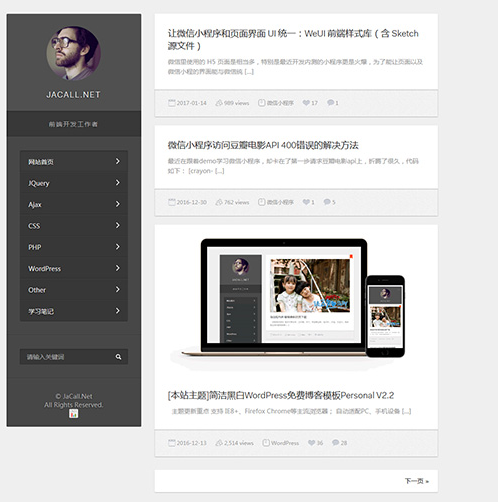Go to next page via 下一页 link

tap(417, 481)
